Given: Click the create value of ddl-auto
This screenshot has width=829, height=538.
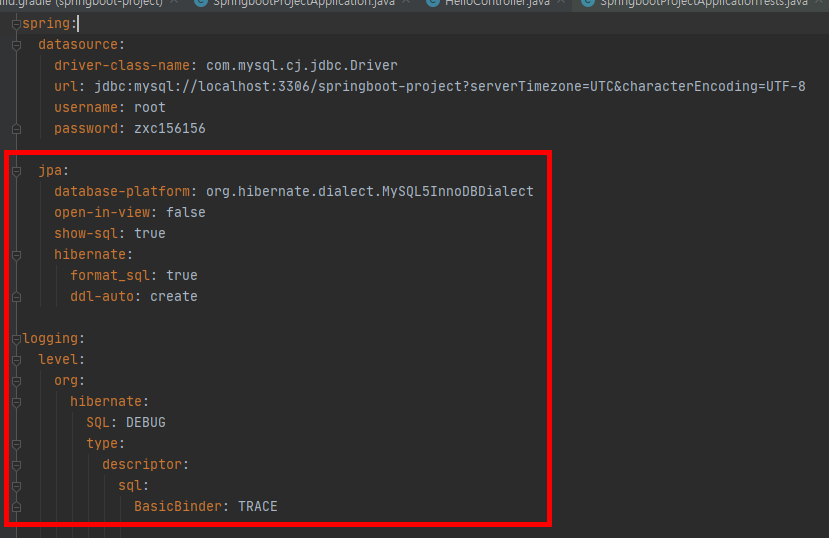Looking at the screenshot, I should (x=174, y=296).
